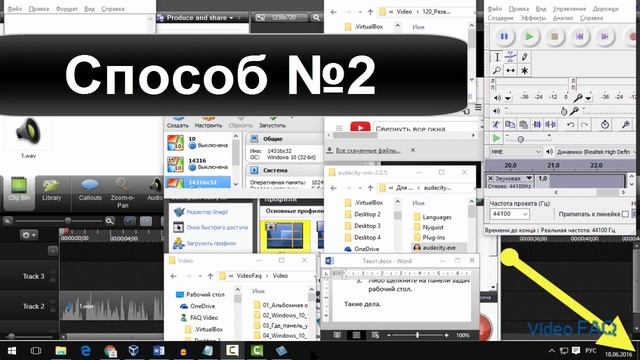This screenshot has width=640, height=360.
Task: Open the Zoom-n-Pan tab in Camtasia
Action: point(122,193)
